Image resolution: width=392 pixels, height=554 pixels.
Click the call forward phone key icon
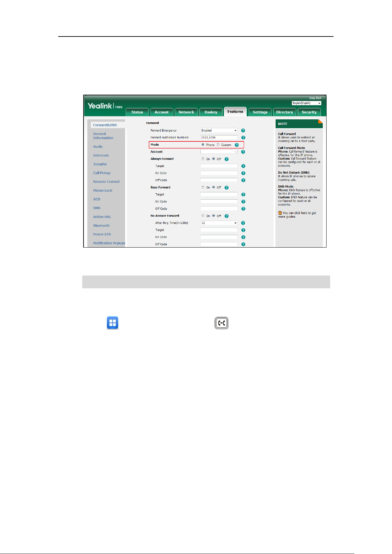point(221,323)
